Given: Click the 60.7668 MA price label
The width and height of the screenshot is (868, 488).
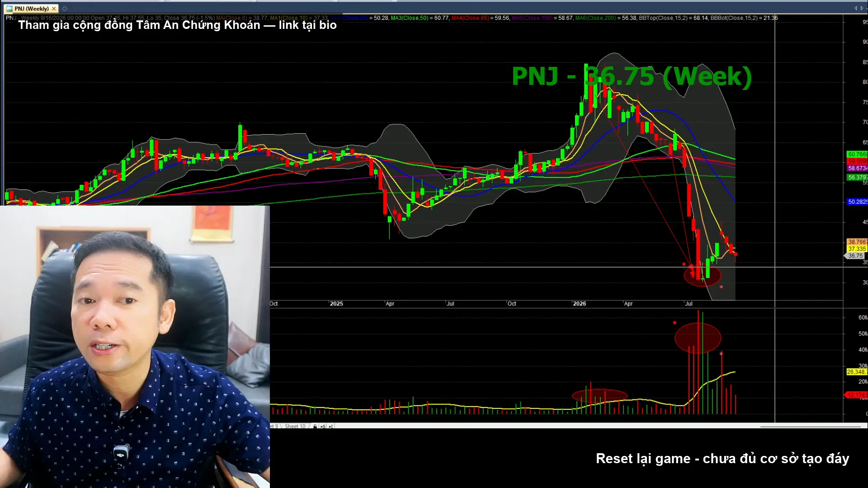Looking at the screenshot, I should pyautogui.click(x=857, y=154).
